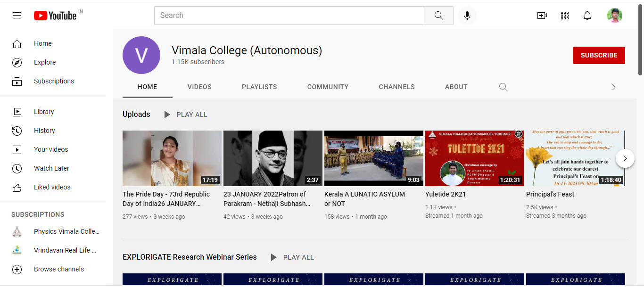The height and width of the screenshot is (287, 644).
Task: Open the notifications bell
Action: (587, 16)
